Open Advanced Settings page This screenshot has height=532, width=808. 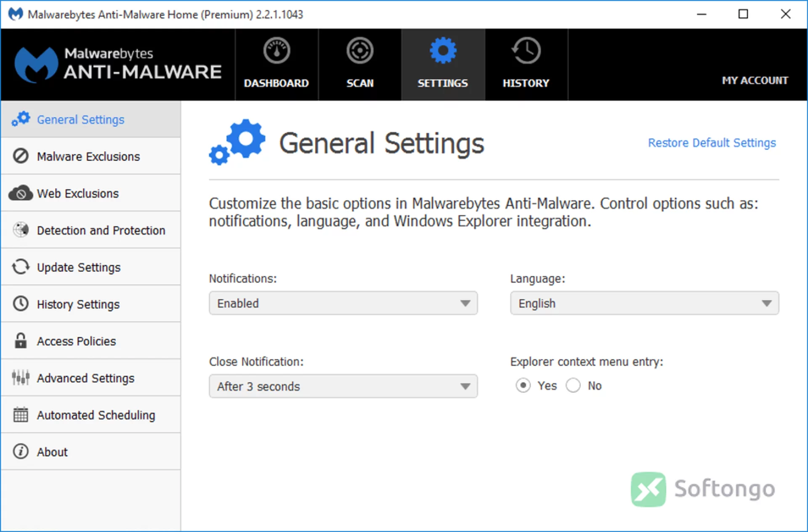pos(86,378)
